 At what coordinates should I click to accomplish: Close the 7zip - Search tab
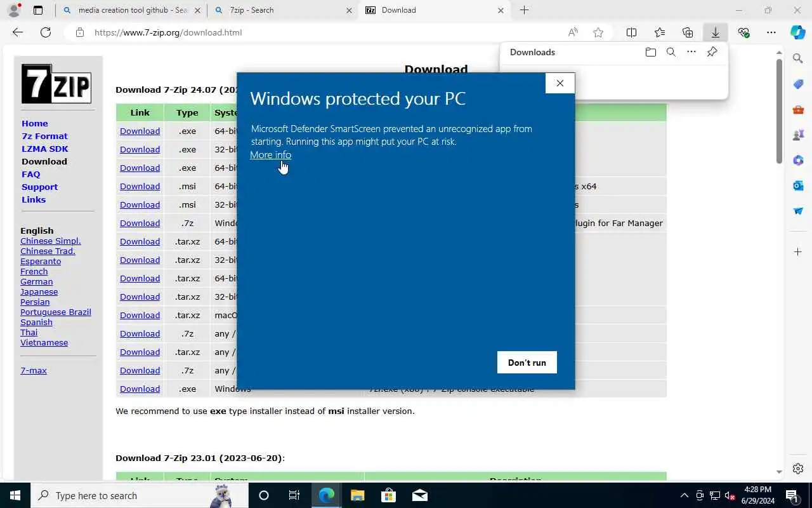tap(350, 10)
